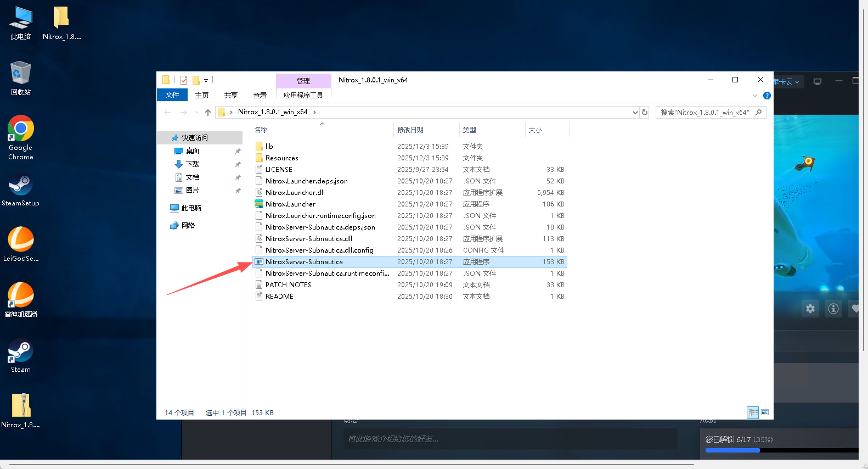868x469 pixels.
Task: Open the 文件 menu tab
Action: tap(172, 95)
